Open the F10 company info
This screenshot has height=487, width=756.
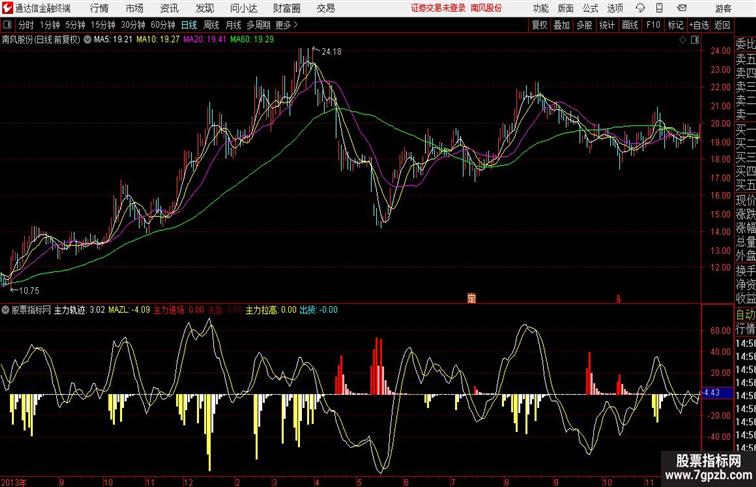coord(653,25)
